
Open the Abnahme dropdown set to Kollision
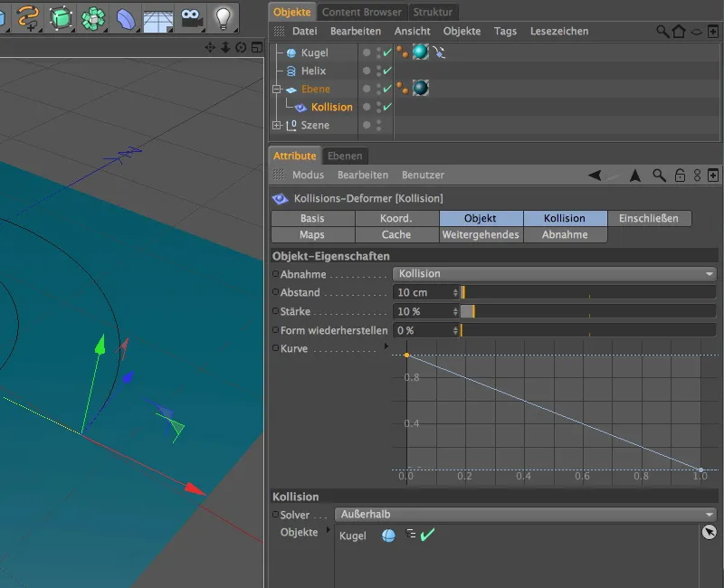click(x=554, y=274)
